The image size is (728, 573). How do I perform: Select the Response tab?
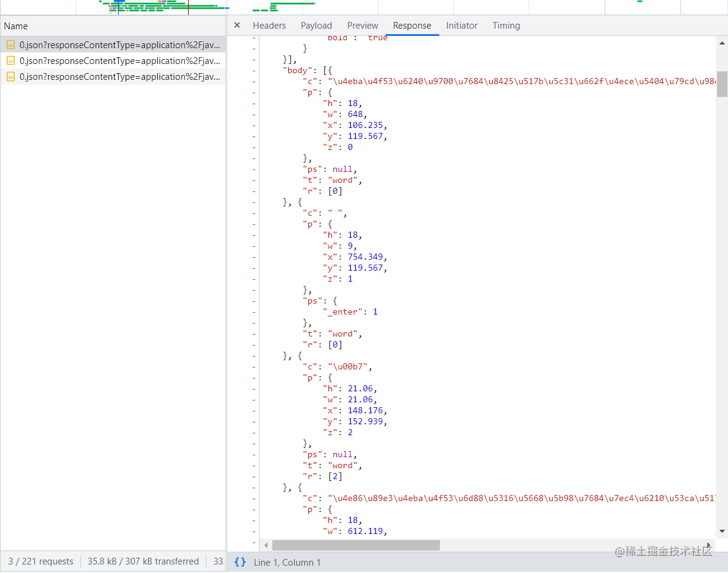pos(412,26)
